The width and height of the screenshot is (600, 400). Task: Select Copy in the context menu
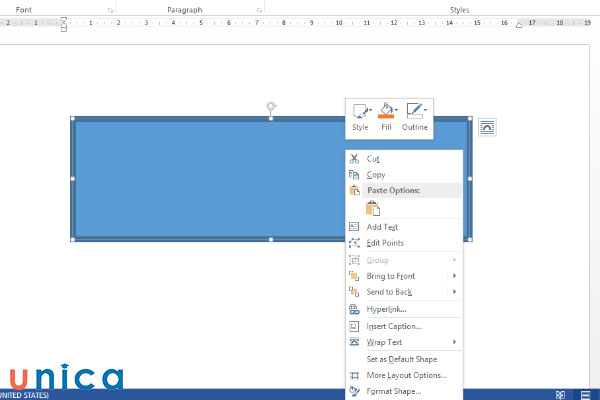click(376, 175)
